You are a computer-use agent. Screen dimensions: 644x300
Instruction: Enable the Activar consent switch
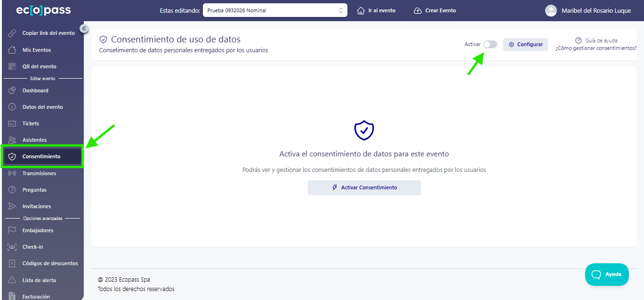click(x=490, y=44)
